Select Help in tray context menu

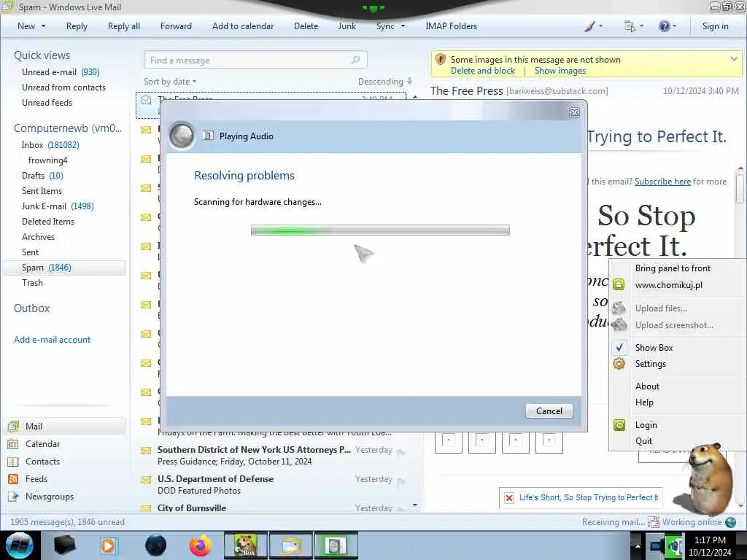coord(644,402)
